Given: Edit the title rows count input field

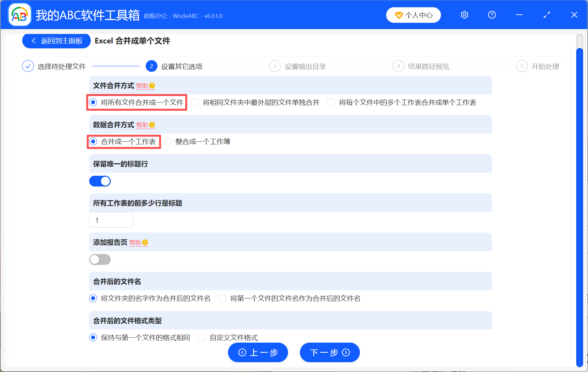Looking at the screenshot, I should [111, 220].
